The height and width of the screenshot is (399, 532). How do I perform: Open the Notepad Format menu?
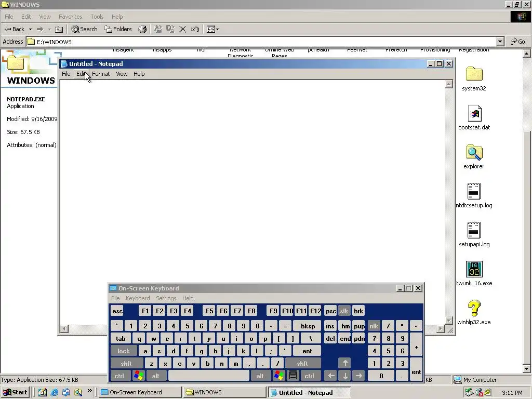101,74
